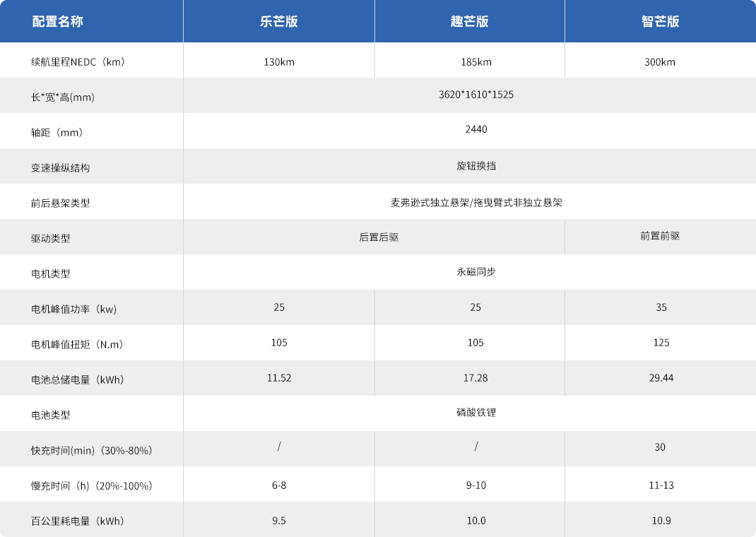Select the 300km range value

point(660,61)
